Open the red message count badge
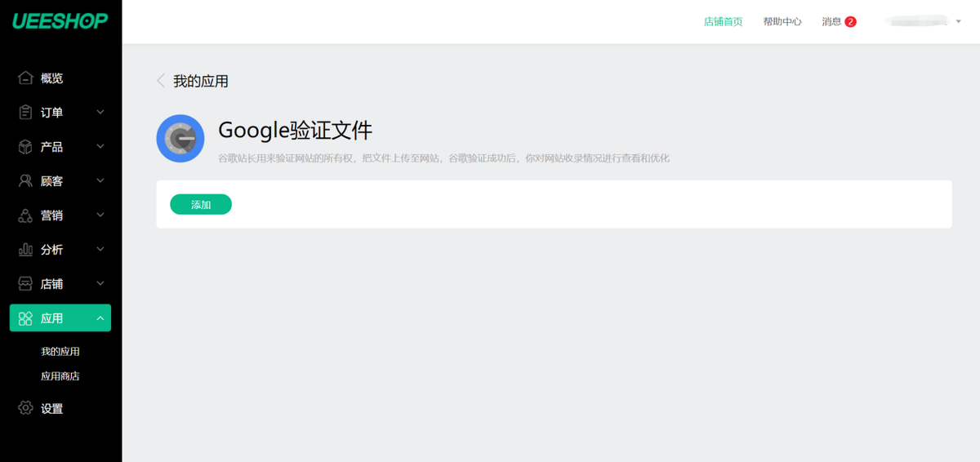Image resolution: width=980 pixels, height=462 pixels. 850,22
